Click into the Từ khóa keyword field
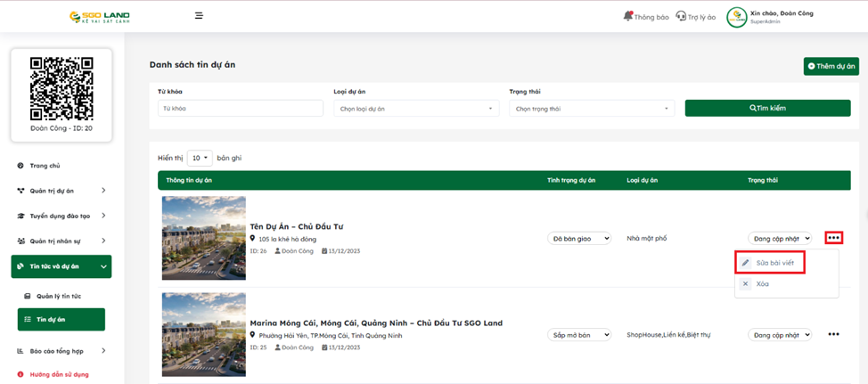This screenshot has height=384, width=868. tap(241, 109)
